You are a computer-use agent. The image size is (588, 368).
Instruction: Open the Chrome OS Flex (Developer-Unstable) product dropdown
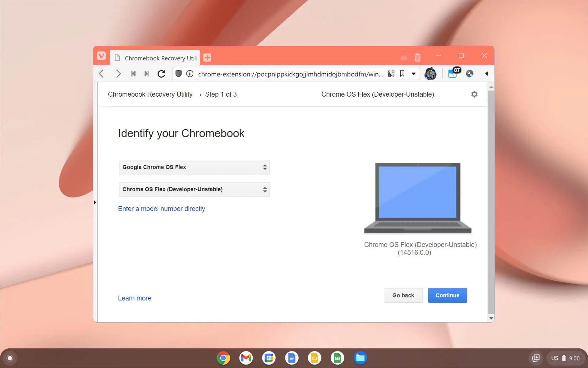pos(194,189)
